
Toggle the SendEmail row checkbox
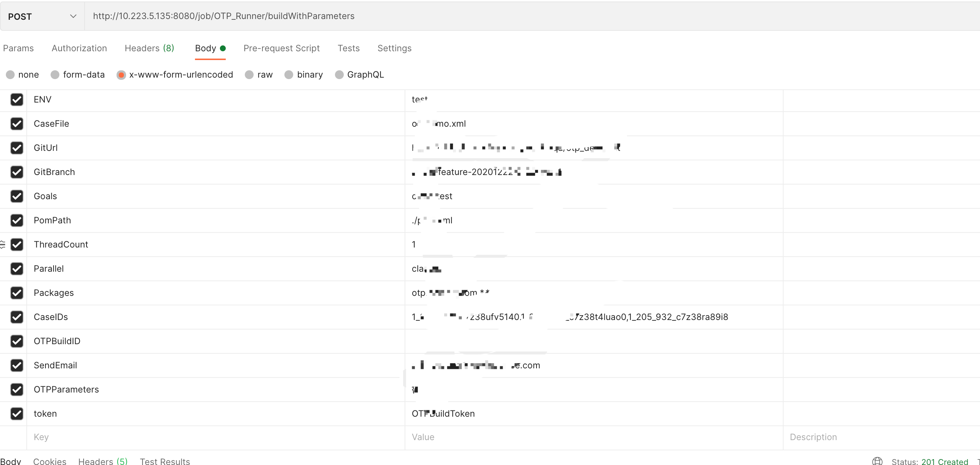coord(17,365)
